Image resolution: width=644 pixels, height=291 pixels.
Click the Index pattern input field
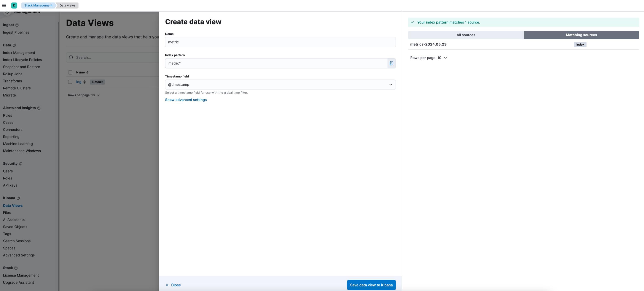(276, 63)
